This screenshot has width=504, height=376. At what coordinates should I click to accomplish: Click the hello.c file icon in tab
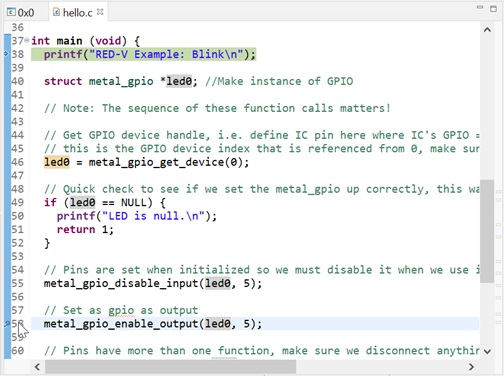(56, 12)
